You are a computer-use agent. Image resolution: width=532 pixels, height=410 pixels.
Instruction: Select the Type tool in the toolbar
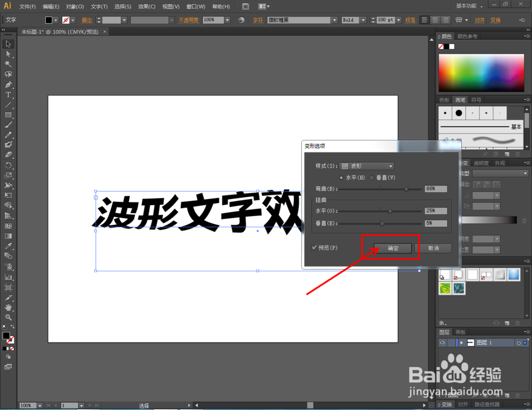(9, 95)
